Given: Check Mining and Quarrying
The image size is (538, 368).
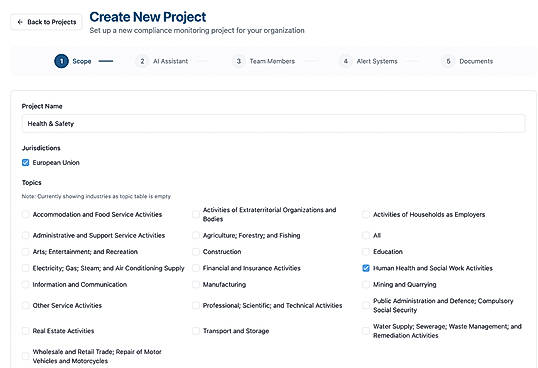Looking at the screenshot, I should tap(366, 285).
